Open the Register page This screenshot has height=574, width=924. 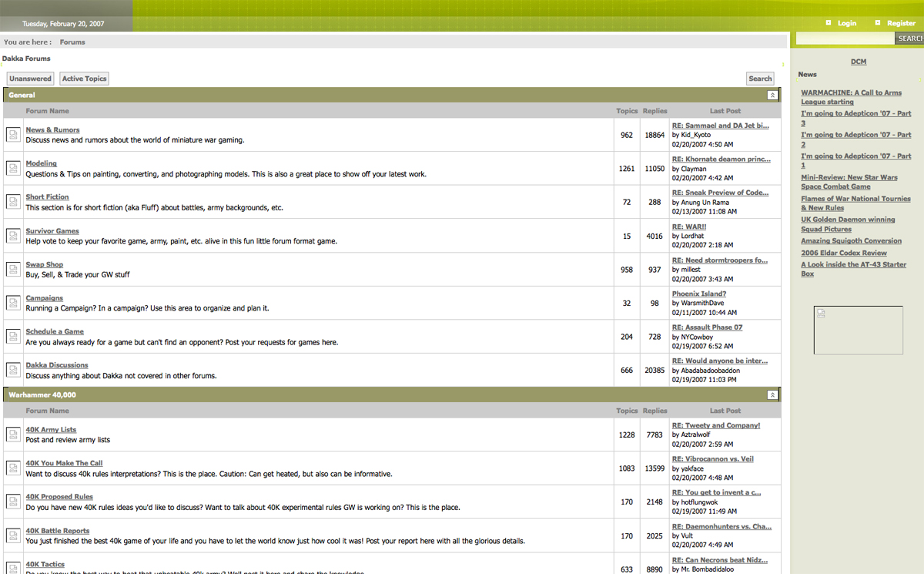coord(900,23)
